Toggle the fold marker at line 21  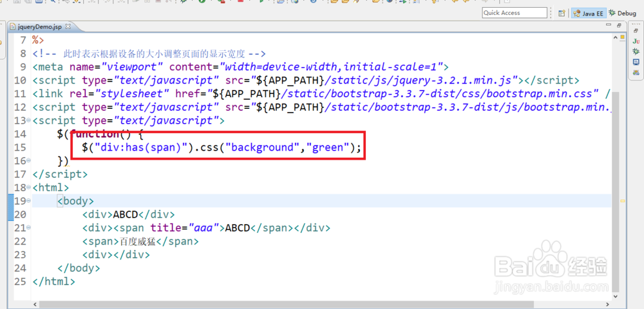point(28,228)
